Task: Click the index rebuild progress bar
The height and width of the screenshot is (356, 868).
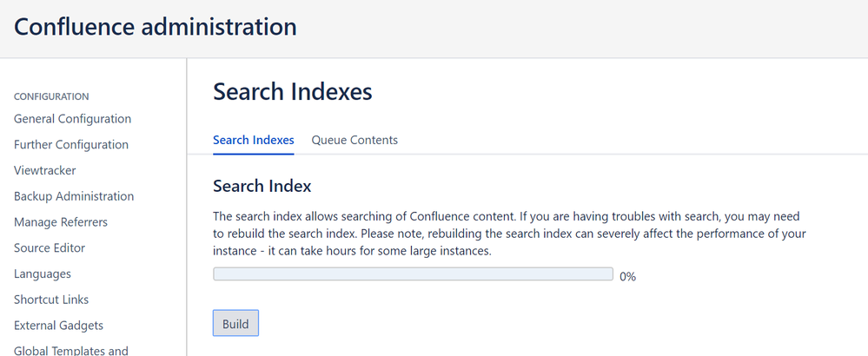Action: tap(413, 274)
